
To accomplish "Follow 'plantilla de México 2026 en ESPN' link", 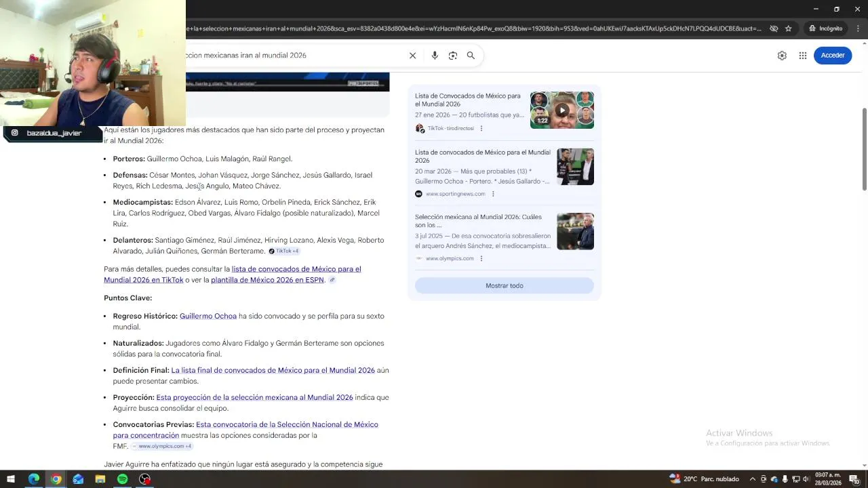I will 268,280.
